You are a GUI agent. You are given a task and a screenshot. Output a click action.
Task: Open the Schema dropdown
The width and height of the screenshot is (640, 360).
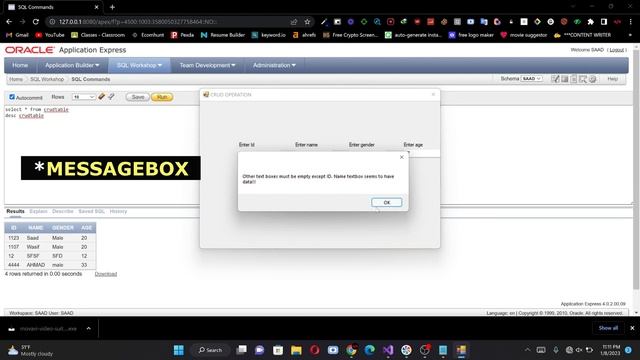[531, 78]
